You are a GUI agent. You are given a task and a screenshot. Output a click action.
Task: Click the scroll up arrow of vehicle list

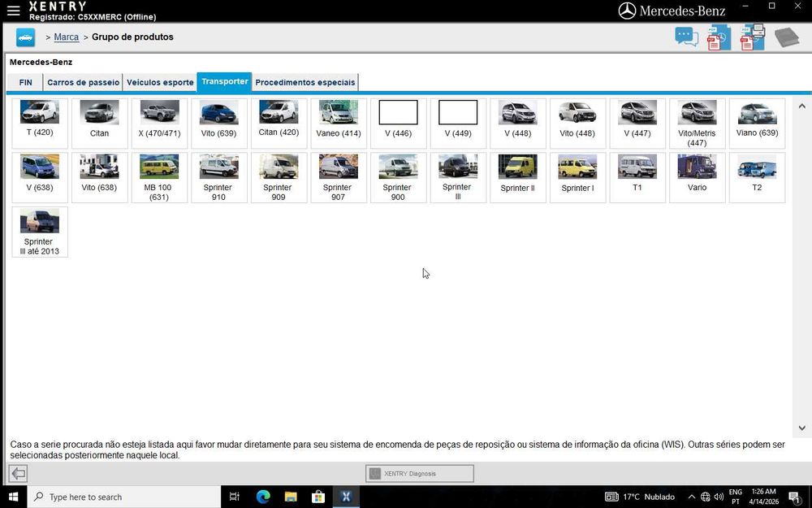pos(801,106)
